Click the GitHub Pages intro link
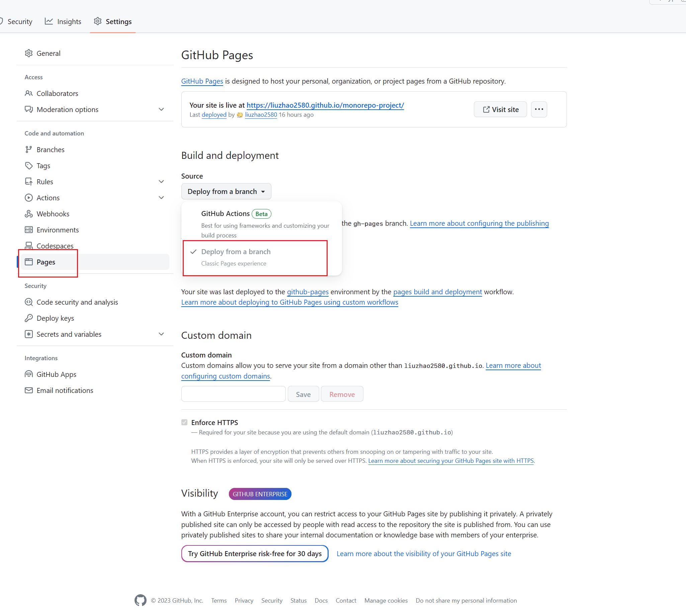Viewport: 686px width, 616px height. [202, 81]
